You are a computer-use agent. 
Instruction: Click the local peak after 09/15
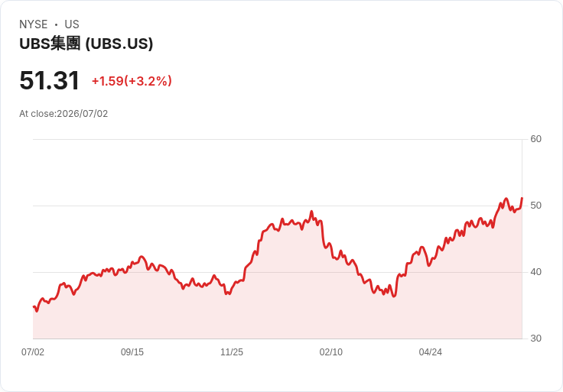click(x=142, y=257)
